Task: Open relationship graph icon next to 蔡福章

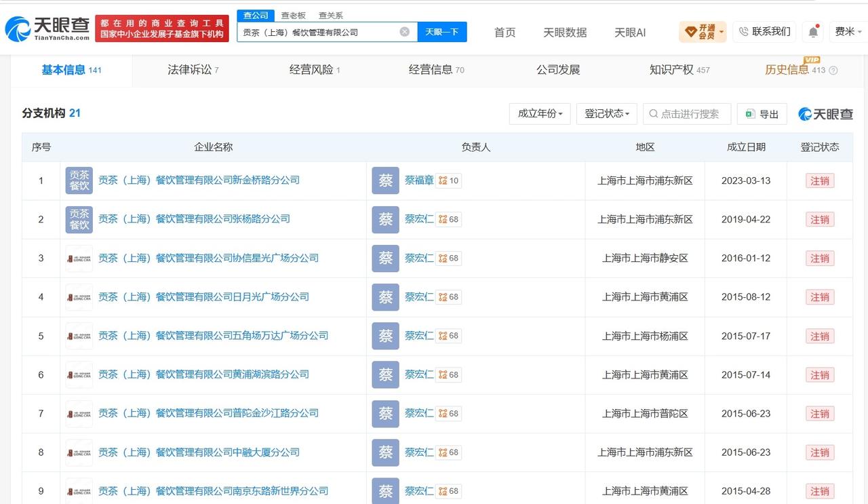Action: [x=443, y=180]
